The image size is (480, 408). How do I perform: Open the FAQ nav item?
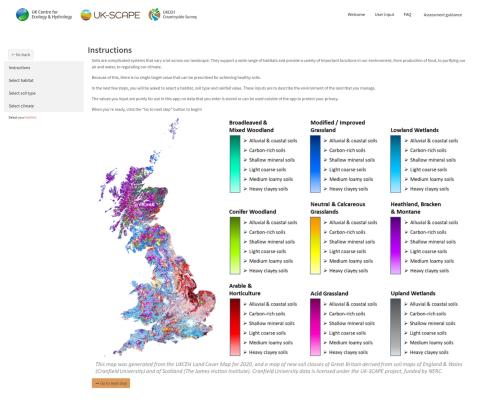[x=407, y=15]
